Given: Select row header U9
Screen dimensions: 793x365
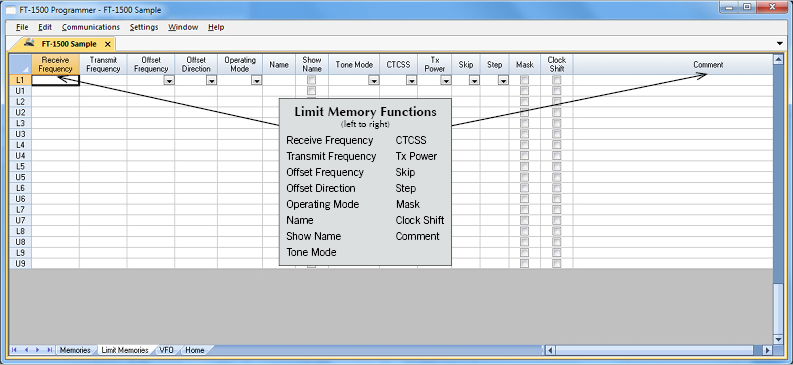Looking at the screenshot, I should tap(20, 263).
